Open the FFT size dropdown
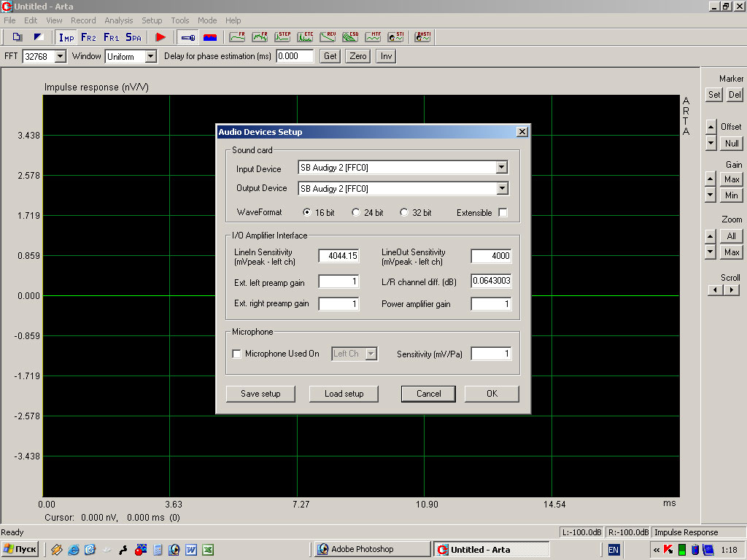Image resolution: width=747 pixels, height=560 pixels. point(60,56)
